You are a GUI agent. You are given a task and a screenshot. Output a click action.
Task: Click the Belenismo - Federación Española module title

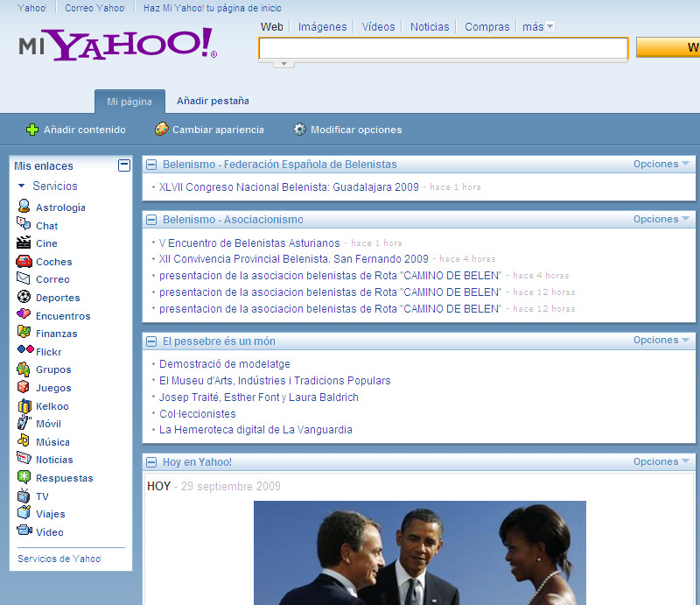(x=280, y=165)
